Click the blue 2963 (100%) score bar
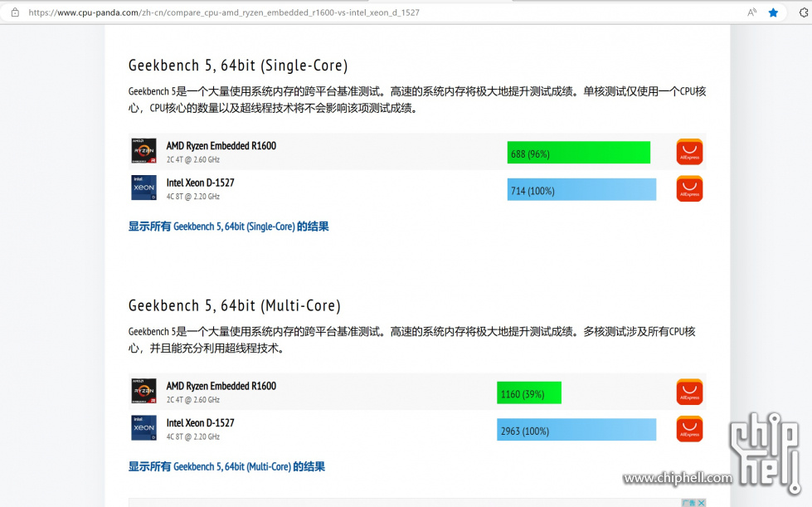 [576, 430]
